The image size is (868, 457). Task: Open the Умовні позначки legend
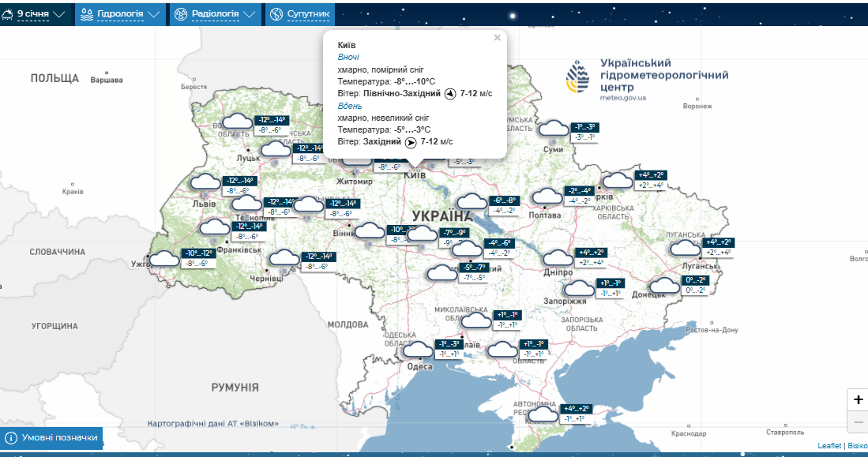(x=52, y=437)
